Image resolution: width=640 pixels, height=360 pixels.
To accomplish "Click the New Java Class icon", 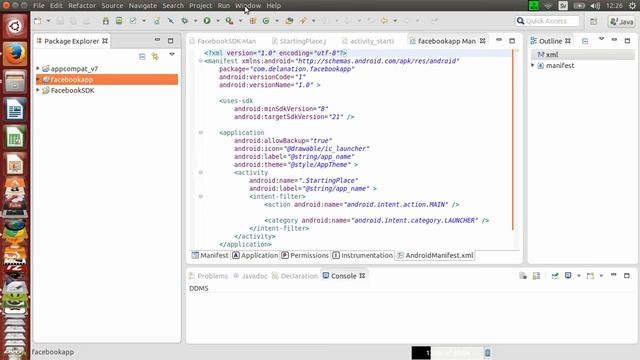I will click(x=266, y=21).
